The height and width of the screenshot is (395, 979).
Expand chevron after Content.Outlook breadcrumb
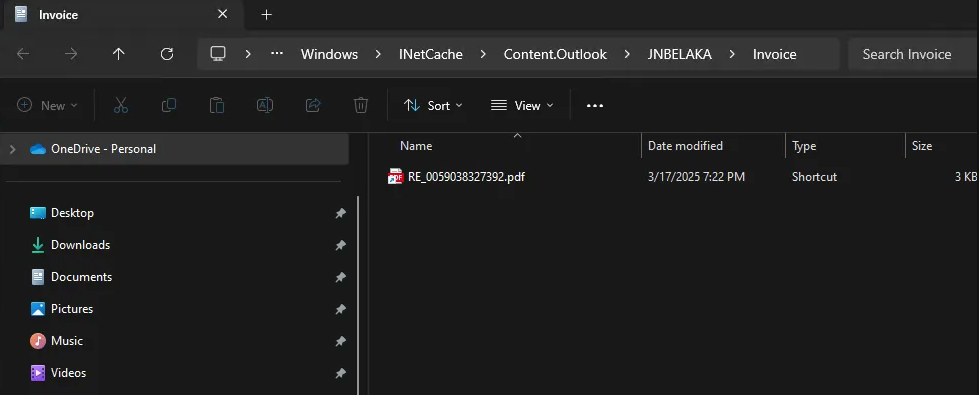(627, 54)
